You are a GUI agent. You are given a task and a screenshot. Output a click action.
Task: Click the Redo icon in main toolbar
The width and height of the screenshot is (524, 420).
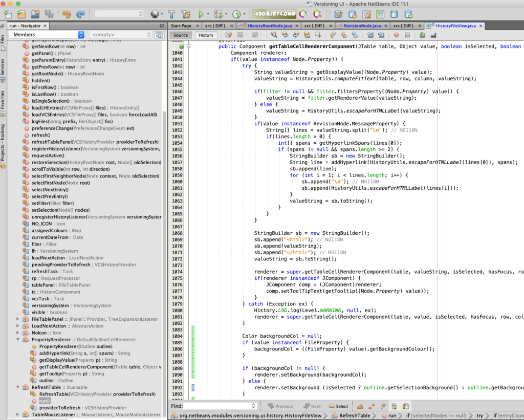click(80, 14)
